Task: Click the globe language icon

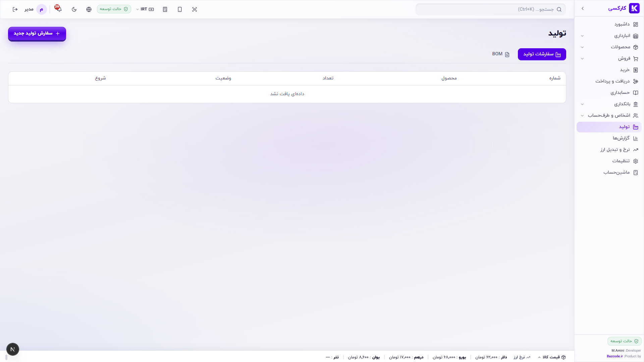Action: 89,9
